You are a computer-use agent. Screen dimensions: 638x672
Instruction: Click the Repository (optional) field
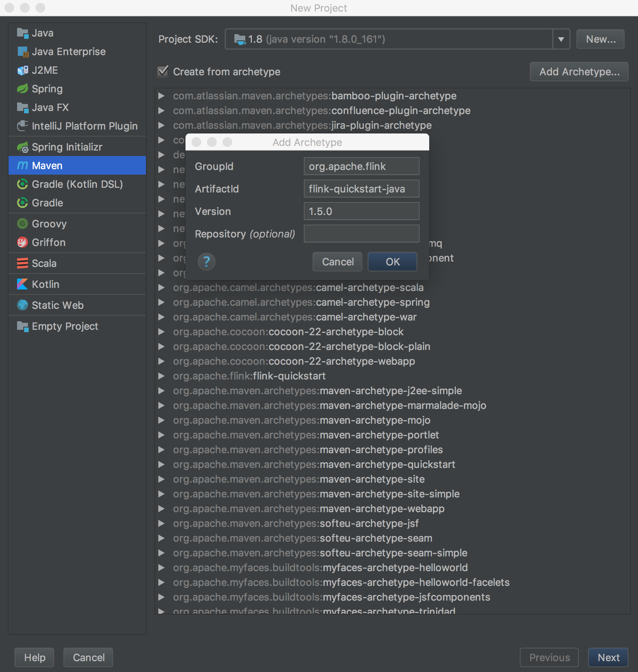tap(361, 234)
